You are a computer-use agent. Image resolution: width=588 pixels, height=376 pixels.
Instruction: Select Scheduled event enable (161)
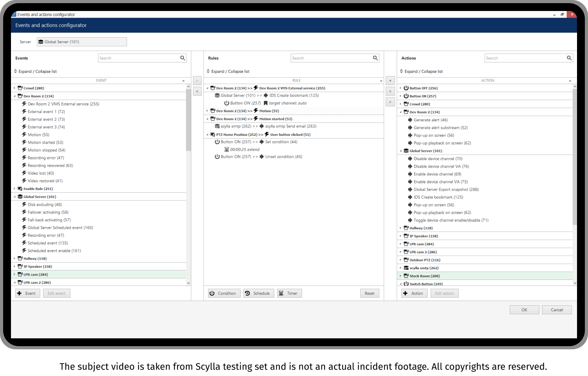click(54, 251)
